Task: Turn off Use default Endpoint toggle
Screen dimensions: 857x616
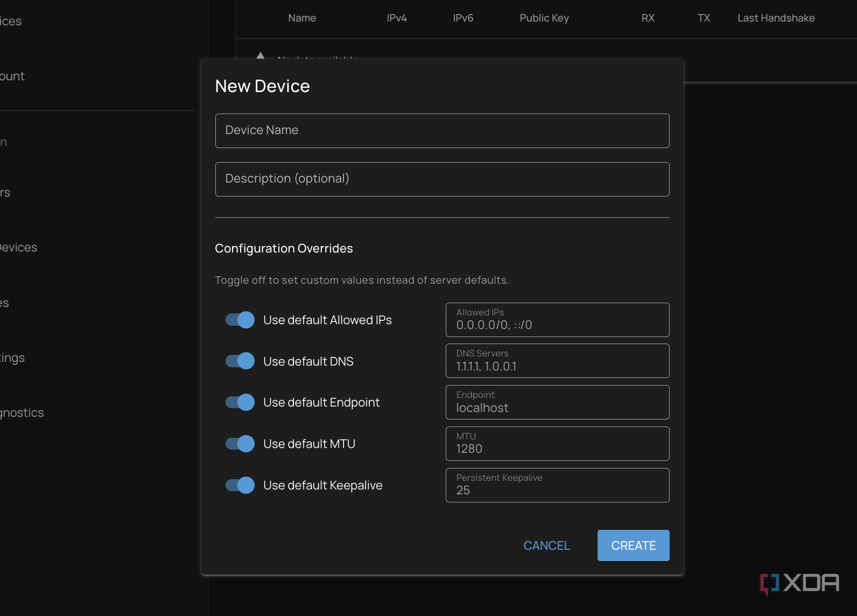Action: [240, 402]
